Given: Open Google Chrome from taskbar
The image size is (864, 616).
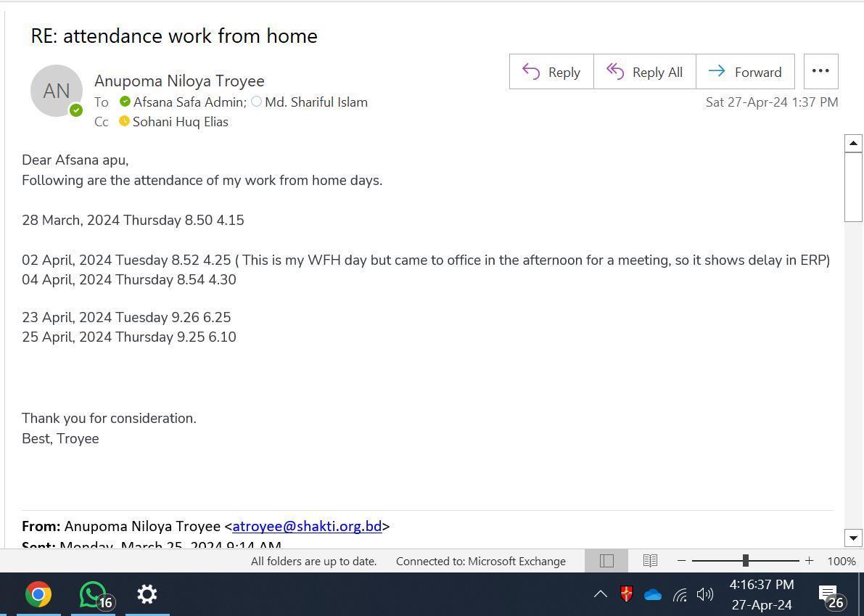Looking at the screenshot, I should pos(38,594).
